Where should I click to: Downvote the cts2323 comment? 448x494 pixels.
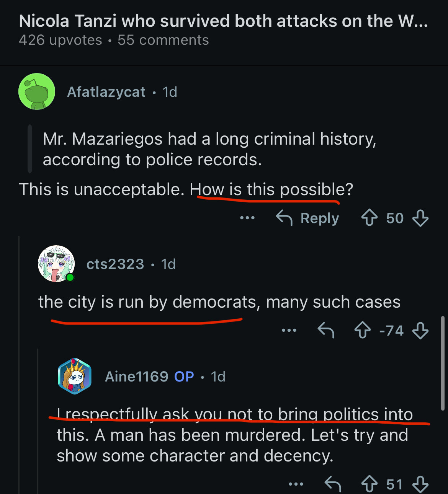pos(420,330)
